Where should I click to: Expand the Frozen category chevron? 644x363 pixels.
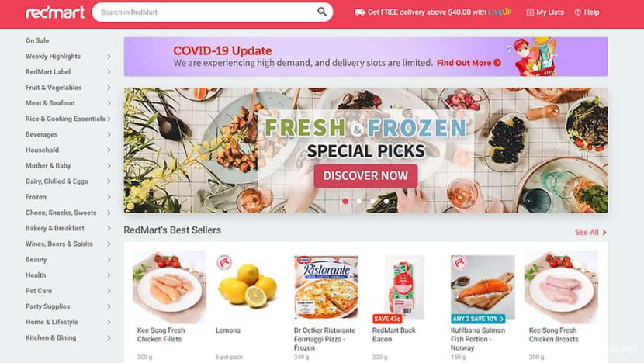click(109, 197)
